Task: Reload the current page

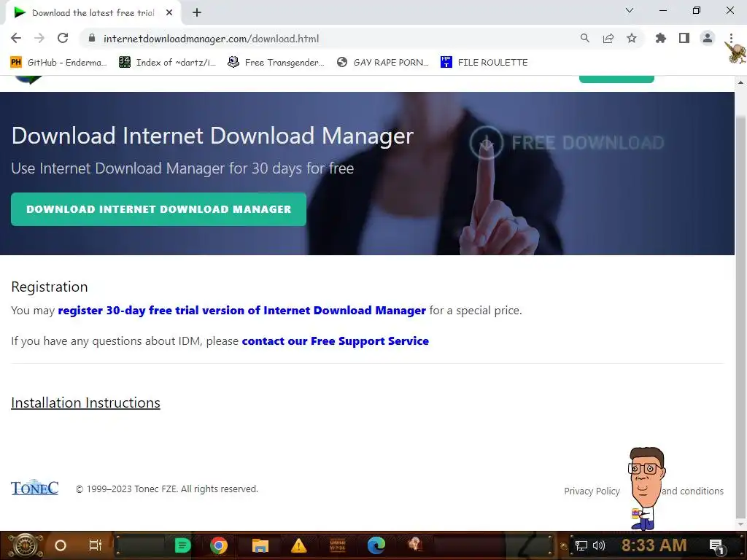Action: [x=63, y=38]
